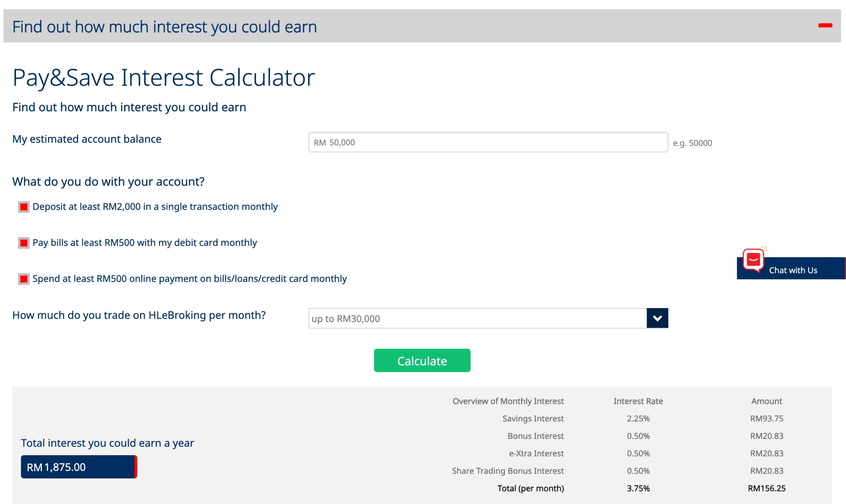The image size is (846, 504).
Task: Toggle Pay bills RM500 with debit card checkbox
Action: click(x=24, y=243)
